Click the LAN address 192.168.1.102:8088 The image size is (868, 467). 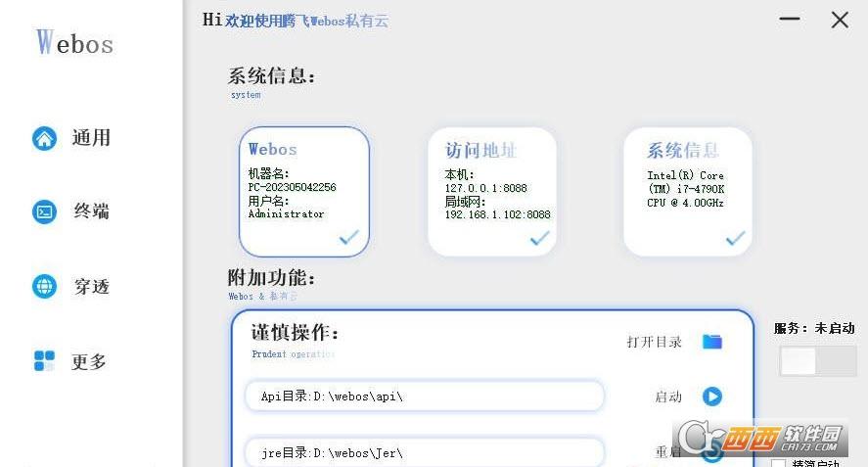498,214
